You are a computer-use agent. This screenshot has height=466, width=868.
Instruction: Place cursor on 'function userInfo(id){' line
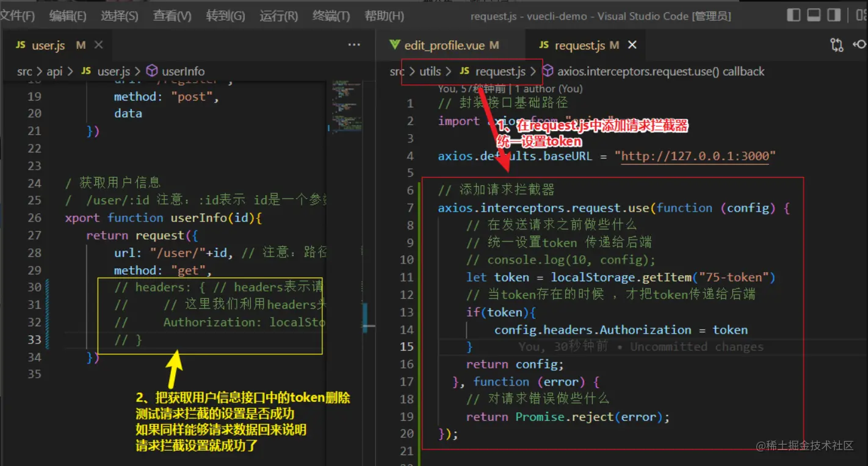point(163,218)
